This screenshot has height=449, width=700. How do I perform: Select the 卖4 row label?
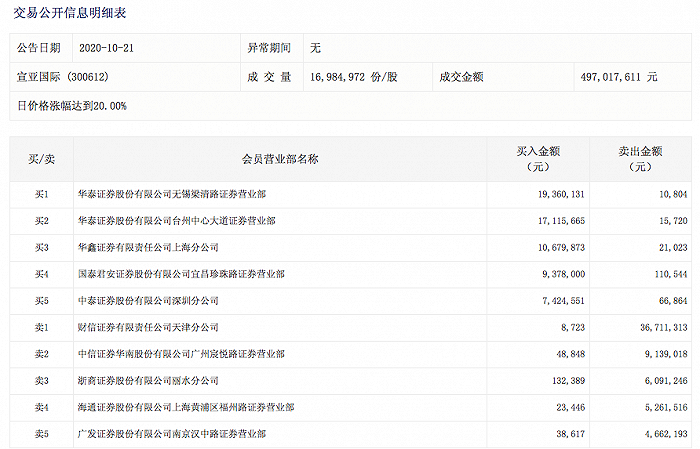[x=42, y=407]
